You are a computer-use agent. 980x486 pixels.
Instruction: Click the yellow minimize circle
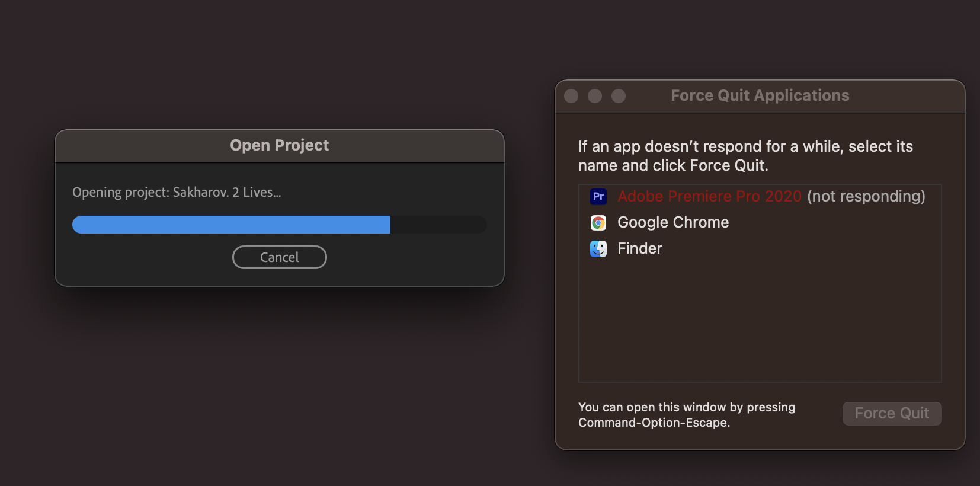pyautogui.click(x=595, y=95)
